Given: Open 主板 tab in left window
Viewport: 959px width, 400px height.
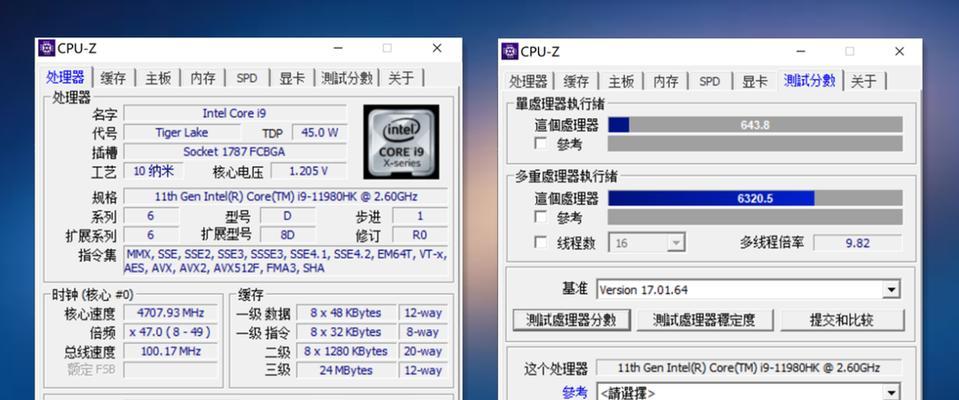Looking at the screenshot, I should pos(158,78).
